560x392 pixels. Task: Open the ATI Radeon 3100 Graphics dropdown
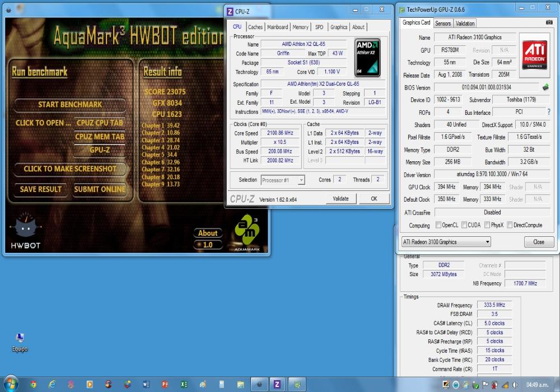pyautogui.click(x=446, y=242)
